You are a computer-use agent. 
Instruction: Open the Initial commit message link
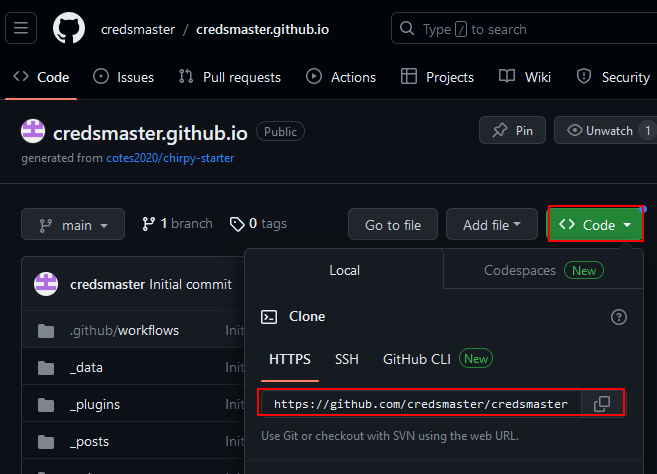(190, 285)
